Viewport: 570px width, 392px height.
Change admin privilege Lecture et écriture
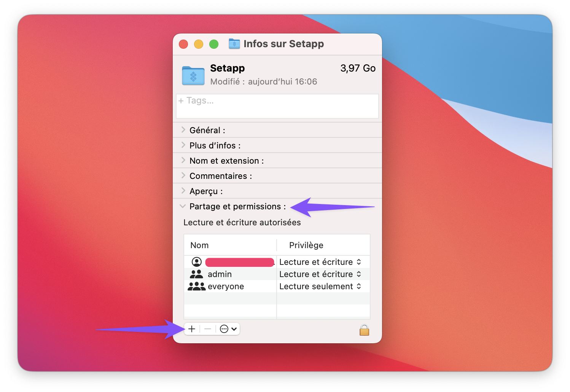point(320,274)
